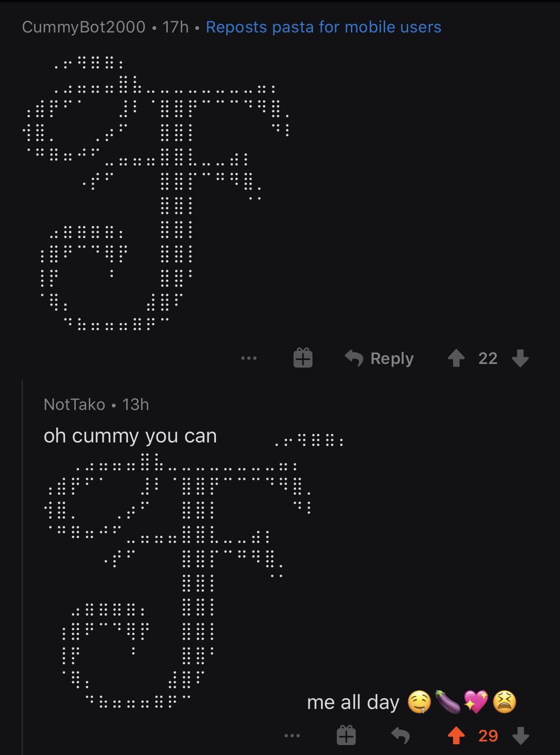Open CummyBot2000's user profile
The width and height of the screenshot is (560, 755).
(x=83, y=27)
